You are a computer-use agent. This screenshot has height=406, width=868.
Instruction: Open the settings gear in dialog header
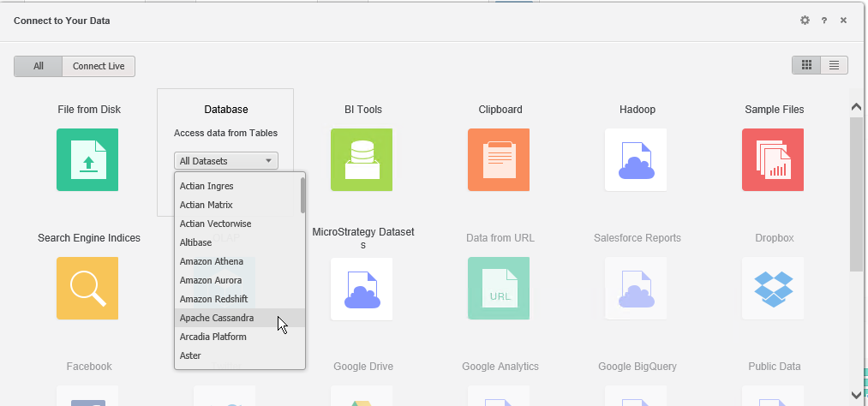click(x=805, y=21)
